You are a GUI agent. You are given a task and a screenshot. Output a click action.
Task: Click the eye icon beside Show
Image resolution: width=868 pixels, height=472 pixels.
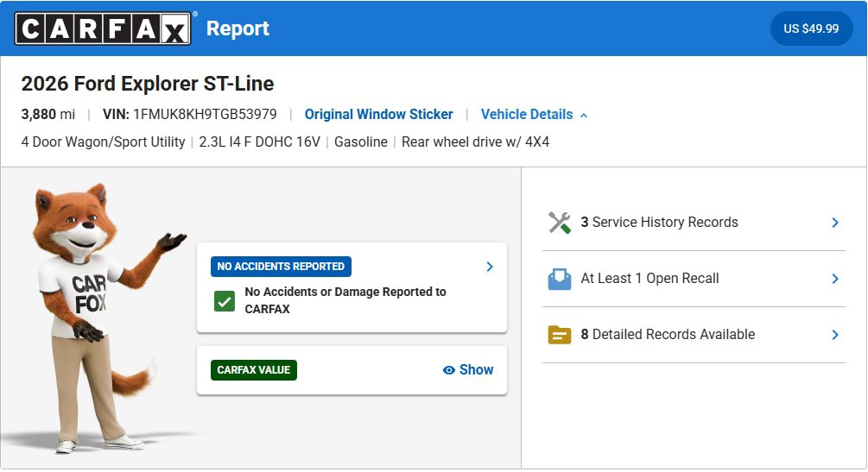(449, 370)
